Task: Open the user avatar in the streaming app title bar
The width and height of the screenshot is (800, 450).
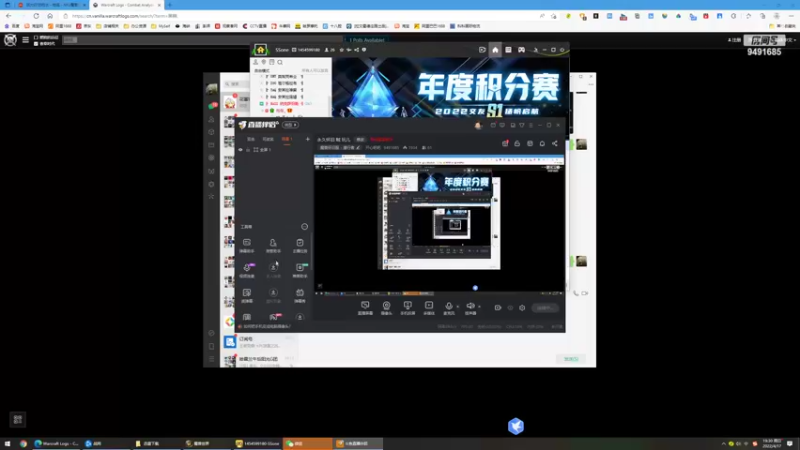Action: coord(478,125)
